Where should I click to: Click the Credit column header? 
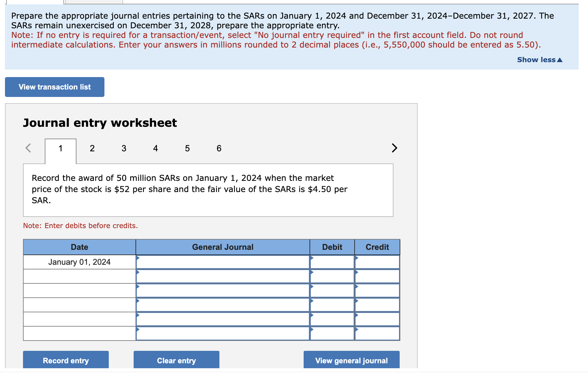coord(377,247)
